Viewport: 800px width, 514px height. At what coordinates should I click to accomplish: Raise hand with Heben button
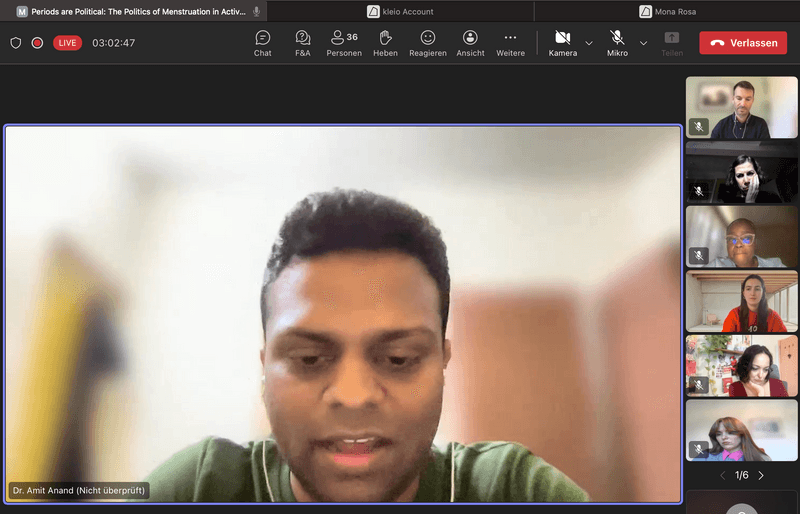pyautogui.click(x=385, y=43)
